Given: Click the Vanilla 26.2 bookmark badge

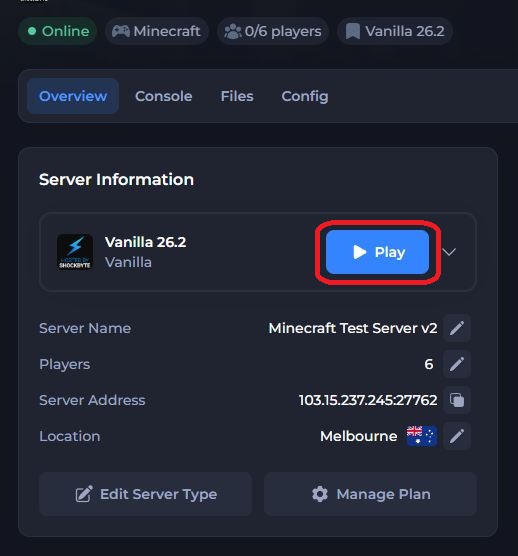Looking at the screenshot, I should click(x=395, y=31).
